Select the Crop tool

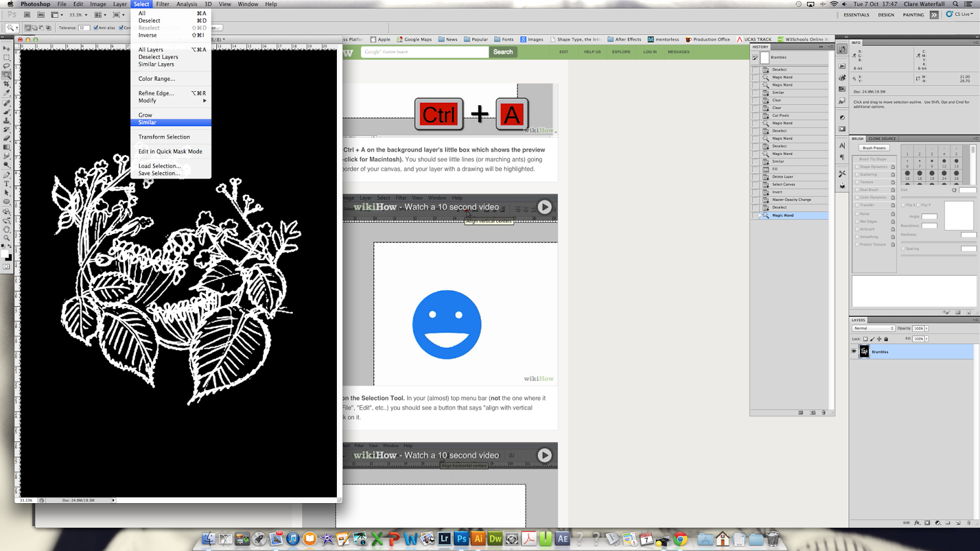pyautogui.click(x=7, y=84)
